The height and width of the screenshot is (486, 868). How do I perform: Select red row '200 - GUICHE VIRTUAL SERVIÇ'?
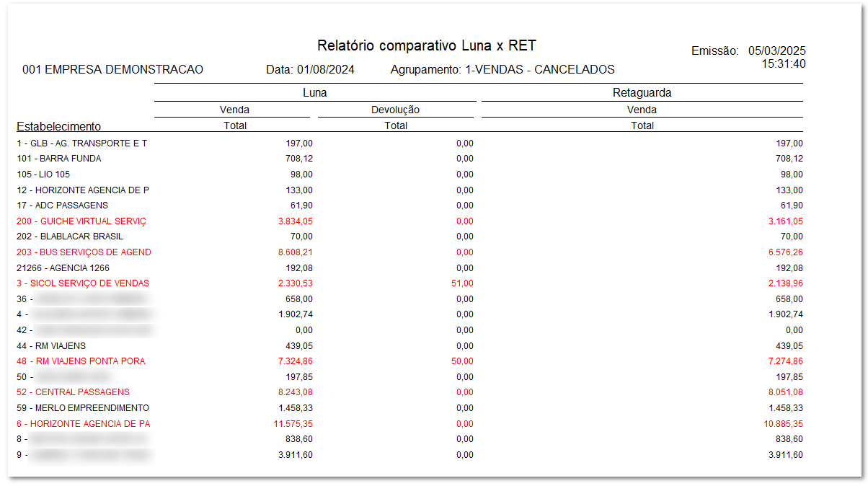click(x=409, y=221)
